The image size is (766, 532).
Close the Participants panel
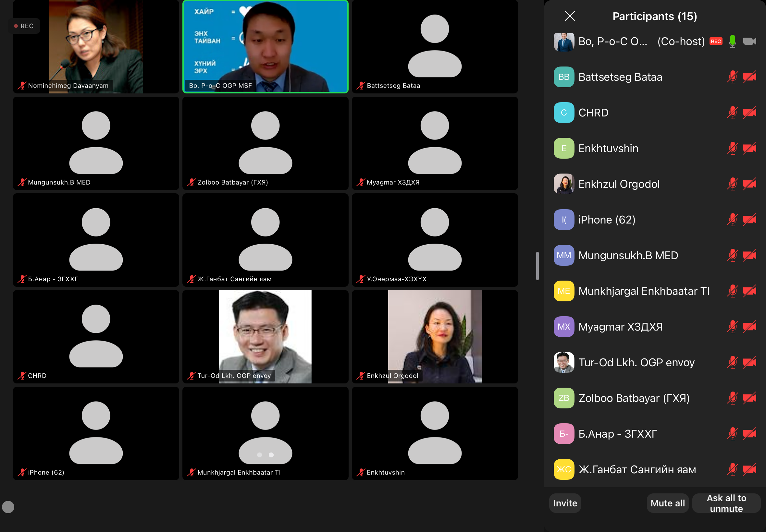pyautogui.click(x=570, y=16)
